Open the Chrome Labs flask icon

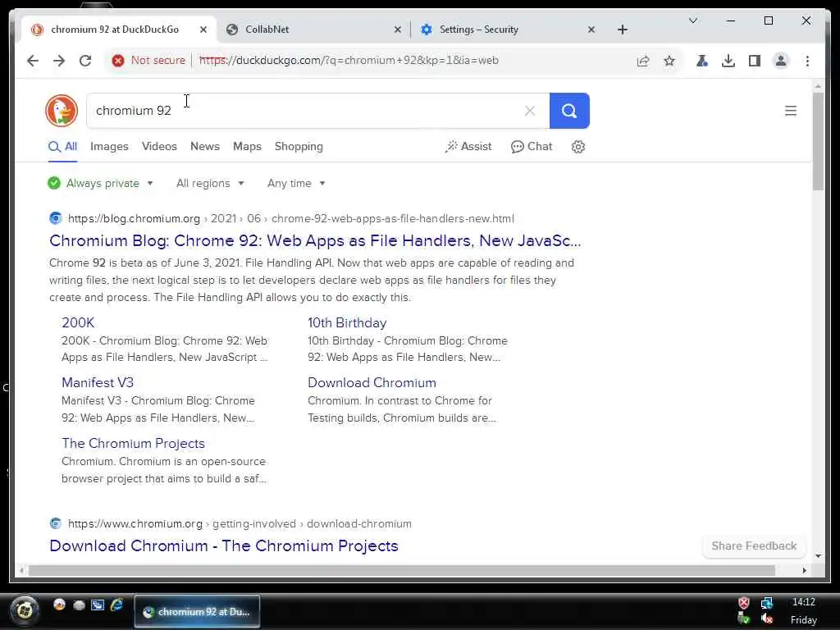[702, 61]
